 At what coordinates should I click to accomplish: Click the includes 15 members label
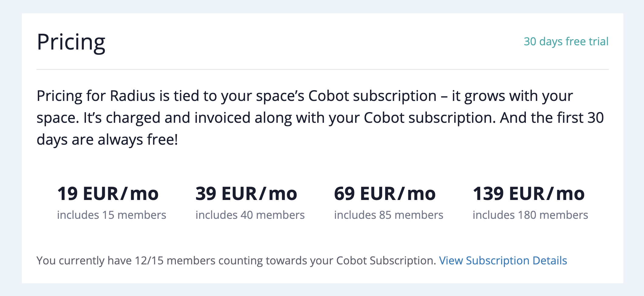tap(111, 215)
